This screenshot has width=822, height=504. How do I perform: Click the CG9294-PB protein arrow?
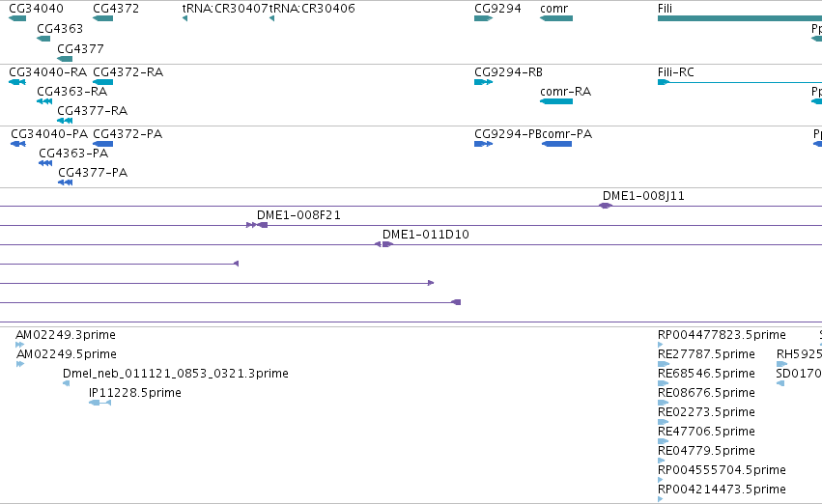[483, 144]
